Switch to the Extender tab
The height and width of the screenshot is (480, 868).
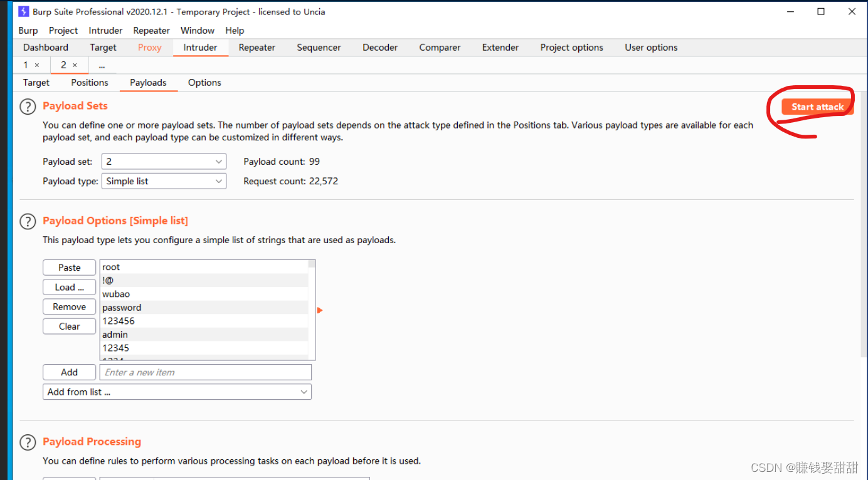500,48
